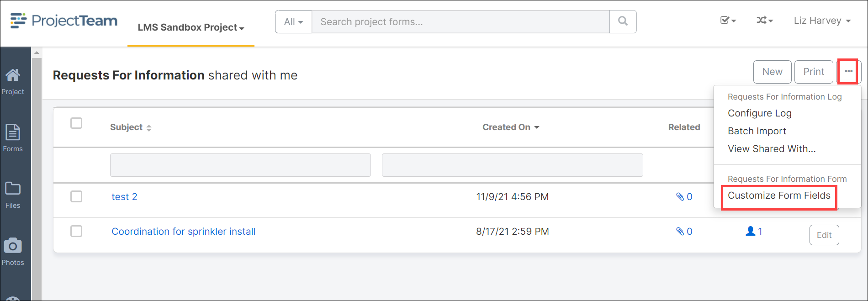Click the New button
This screenshot has height=301, width=868.
[x=772, y=72]
